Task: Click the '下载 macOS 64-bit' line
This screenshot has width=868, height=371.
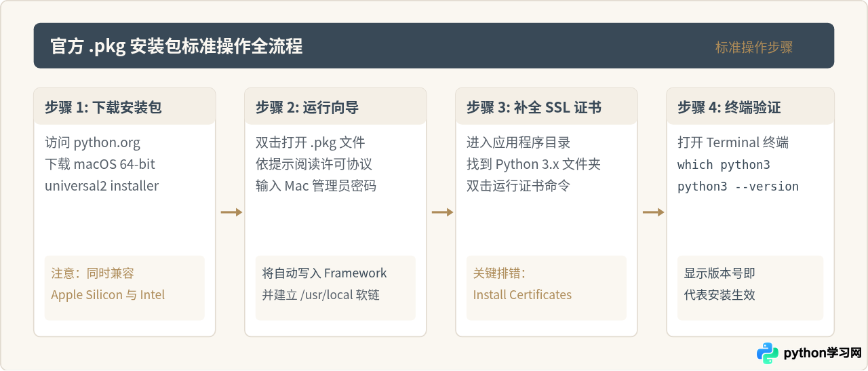Action: [x=100, y=164]
